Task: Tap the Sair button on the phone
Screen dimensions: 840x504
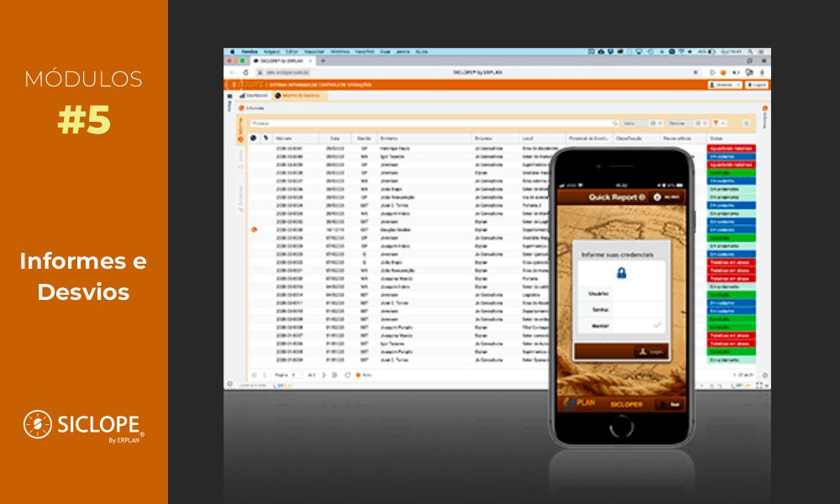Action: click(x=669, y=404)
